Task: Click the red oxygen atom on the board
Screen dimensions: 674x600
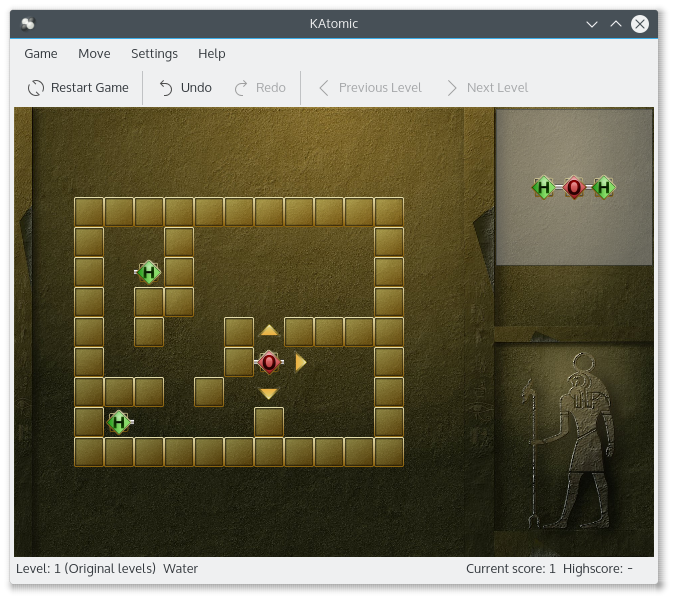Action: pyautogui.click(x=268, y=362)
